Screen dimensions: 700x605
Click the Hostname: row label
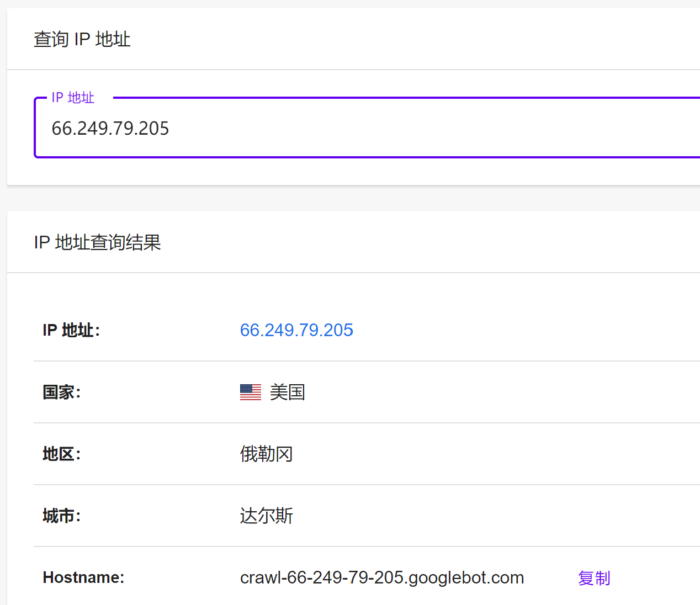tap(84, 577)
